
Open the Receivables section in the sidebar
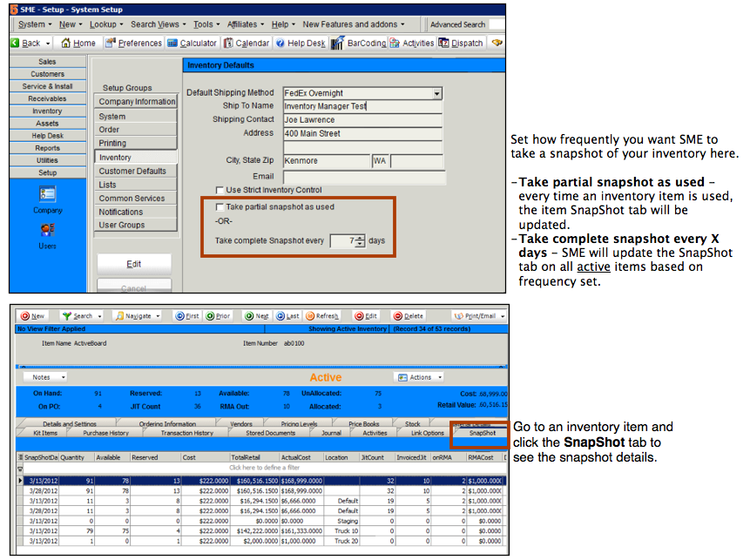pos(47,98)
